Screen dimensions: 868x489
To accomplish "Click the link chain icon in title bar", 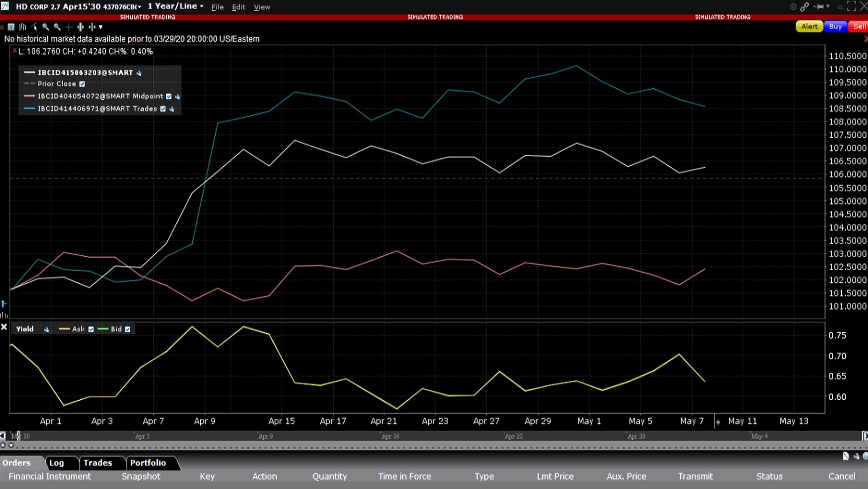I will (x=804, y=7).
